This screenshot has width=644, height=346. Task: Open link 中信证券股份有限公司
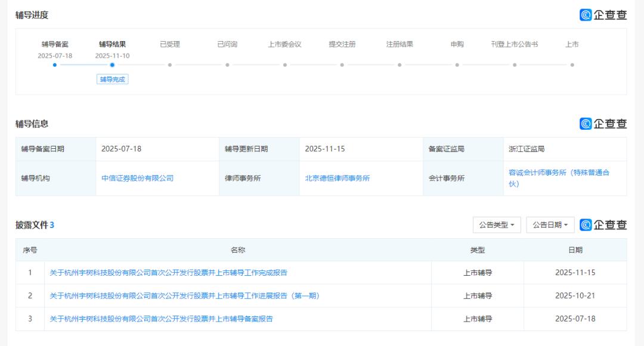(x=137, y=178)
